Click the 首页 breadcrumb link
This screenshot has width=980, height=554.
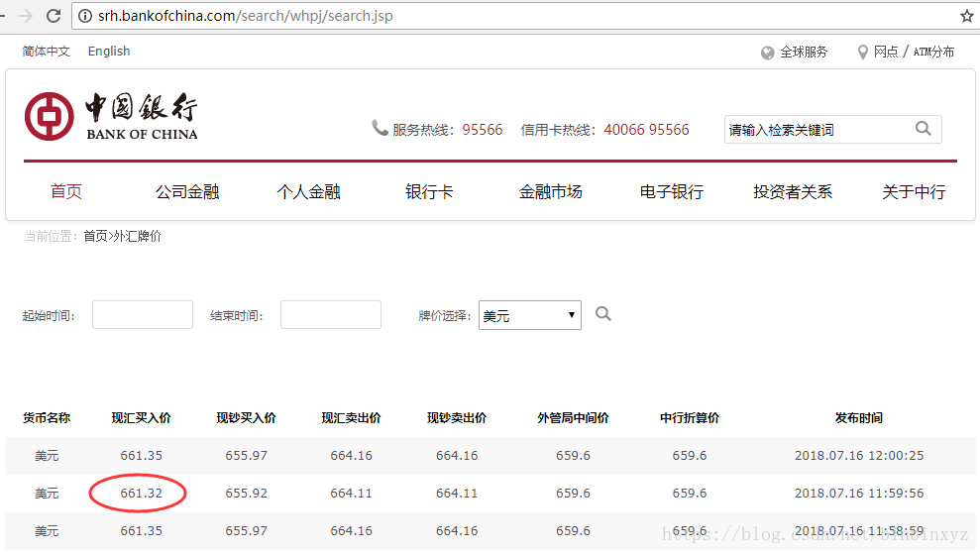[x=96, y=236]
